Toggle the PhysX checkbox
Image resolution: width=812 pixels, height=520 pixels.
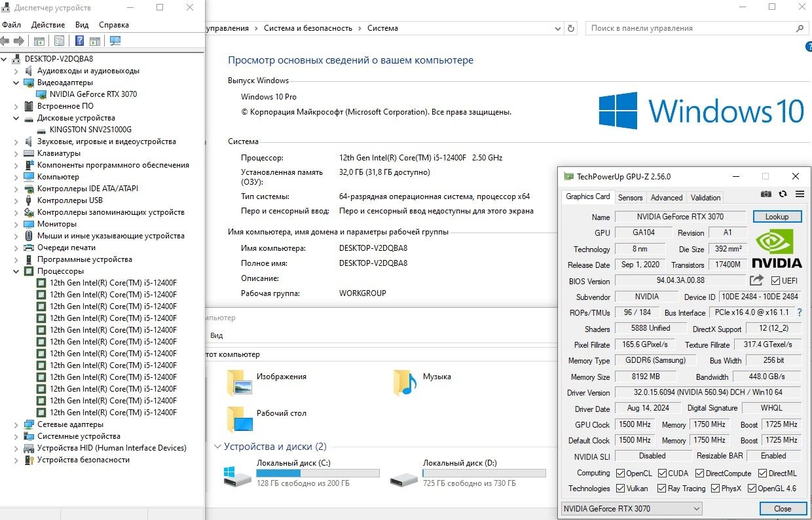click(x=714, y=489)
